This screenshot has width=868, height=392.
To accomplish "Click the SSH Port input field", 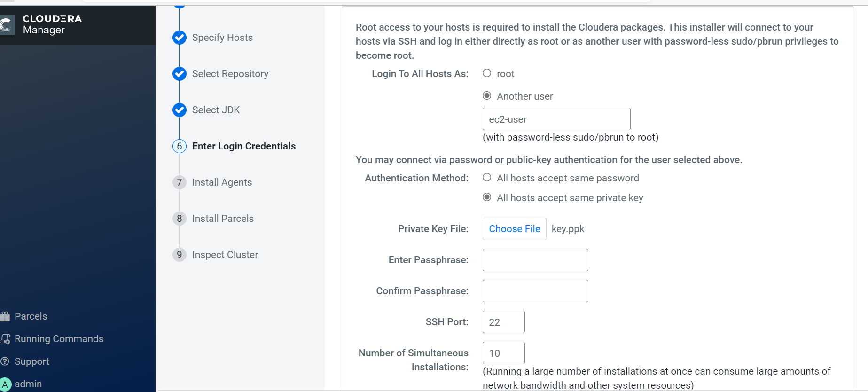I will [x=503, y=322].
